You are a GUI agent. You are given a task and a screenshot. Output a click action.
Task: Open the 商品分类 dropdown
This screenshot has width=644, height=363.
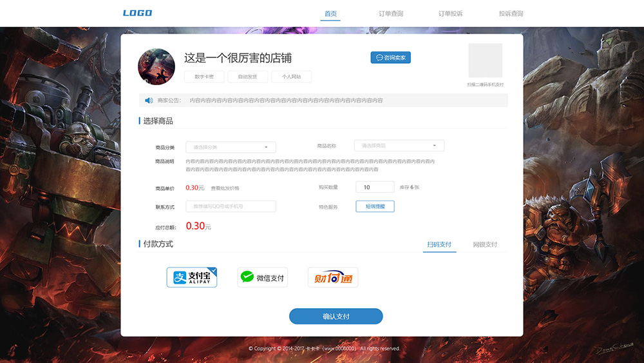(x=231, y=147)
